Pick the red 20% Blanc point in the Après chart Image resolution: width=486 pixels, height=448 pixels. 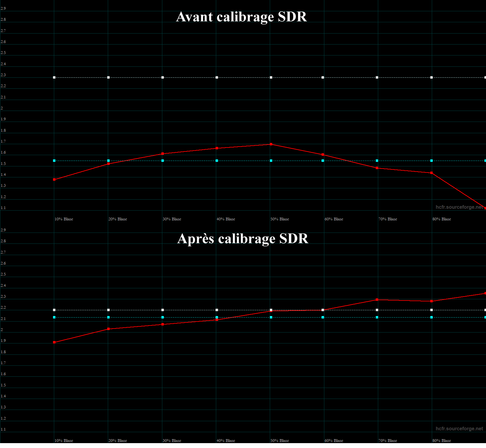(108, 329)
